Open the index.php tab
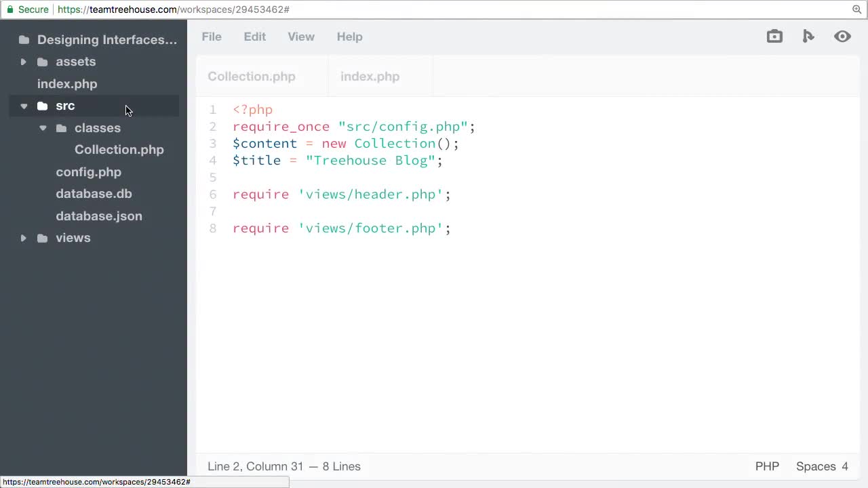This screenshot has height=488, width=868. tap(370, 77)
